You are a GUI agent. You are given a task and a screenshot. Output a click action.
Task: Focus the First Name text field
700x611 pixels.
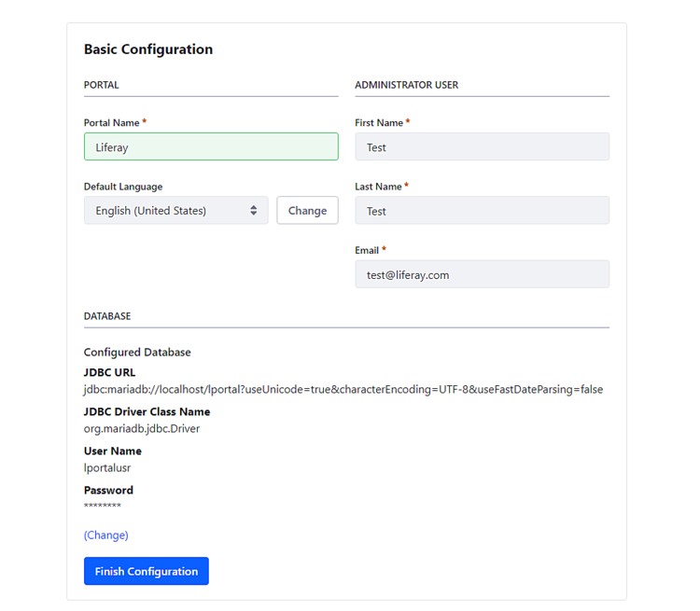[482, 146]
